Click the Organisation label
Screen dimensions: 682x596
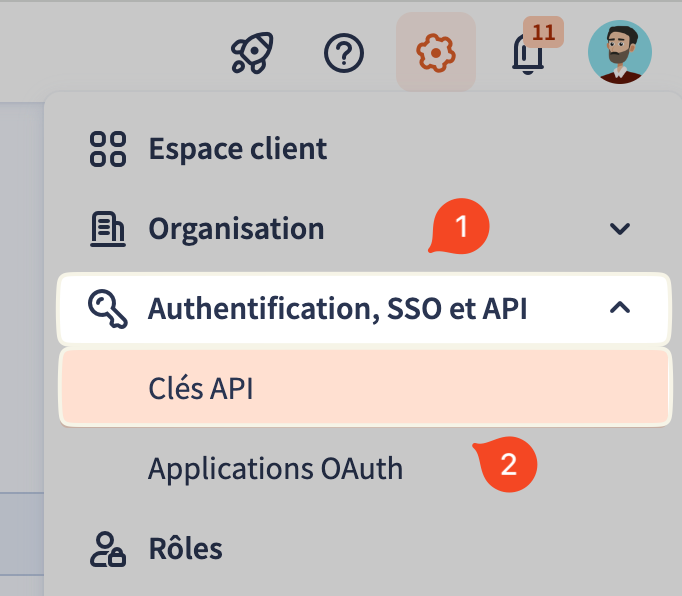236,229
